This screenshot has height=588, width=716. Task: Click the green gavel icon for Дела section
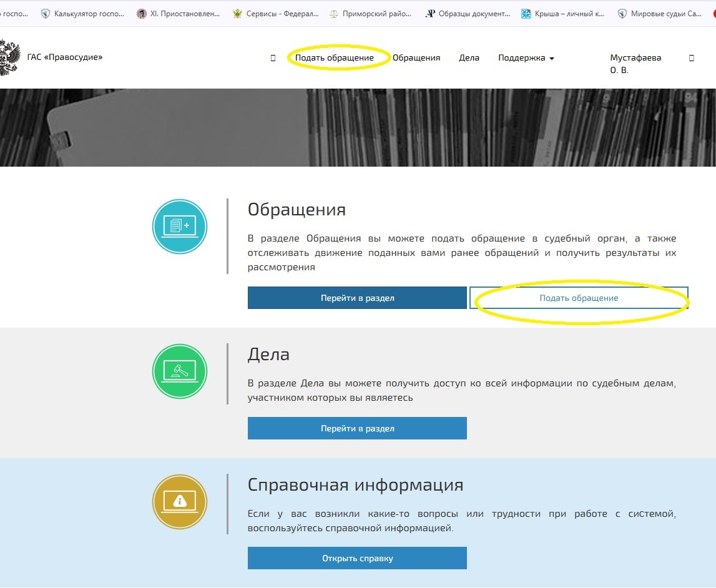[179, 371]
